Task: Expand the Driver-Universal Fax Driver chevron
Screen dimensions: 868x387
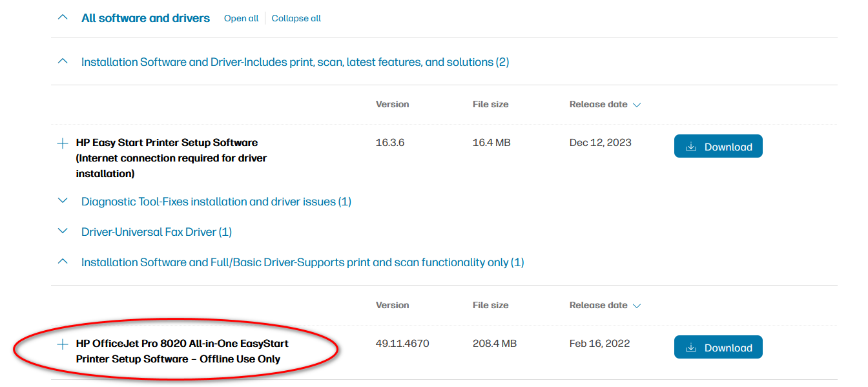Action: click(63, 231)
